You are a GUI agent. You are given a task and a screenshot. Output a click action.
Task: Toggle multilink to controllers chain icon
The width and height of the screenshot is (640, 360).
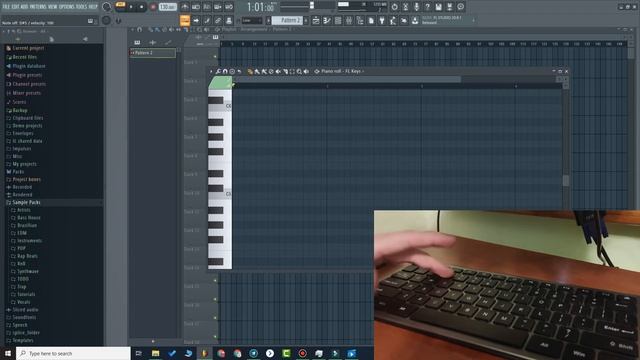coord(218,20)
